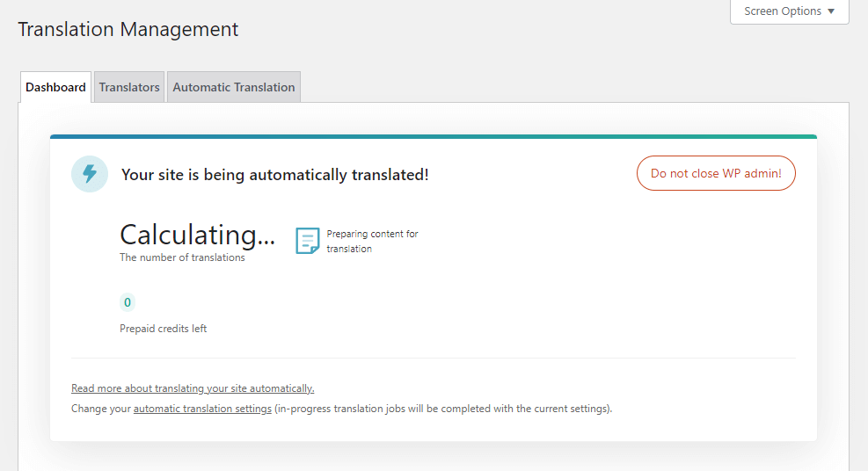Click the divider line above the links
This screenshot has width=868, height=471.
[433, 358]
